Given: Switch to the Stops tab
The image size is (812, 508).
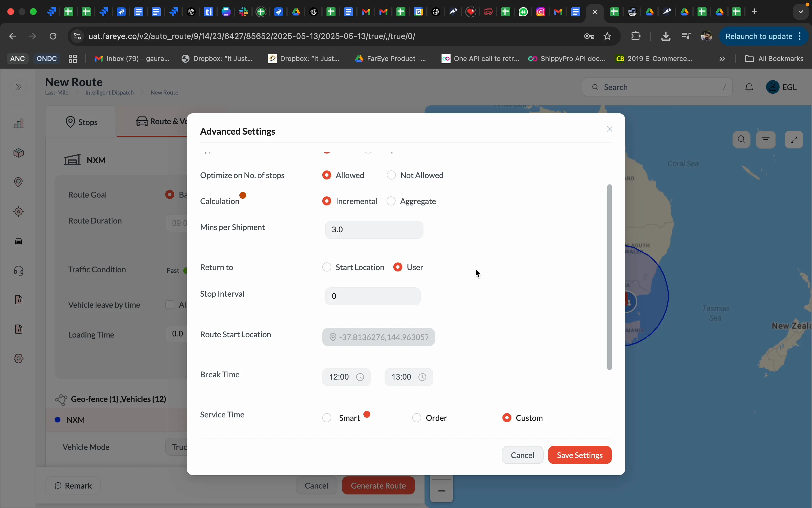Looking at the screenshot, I should pos(81,122).
